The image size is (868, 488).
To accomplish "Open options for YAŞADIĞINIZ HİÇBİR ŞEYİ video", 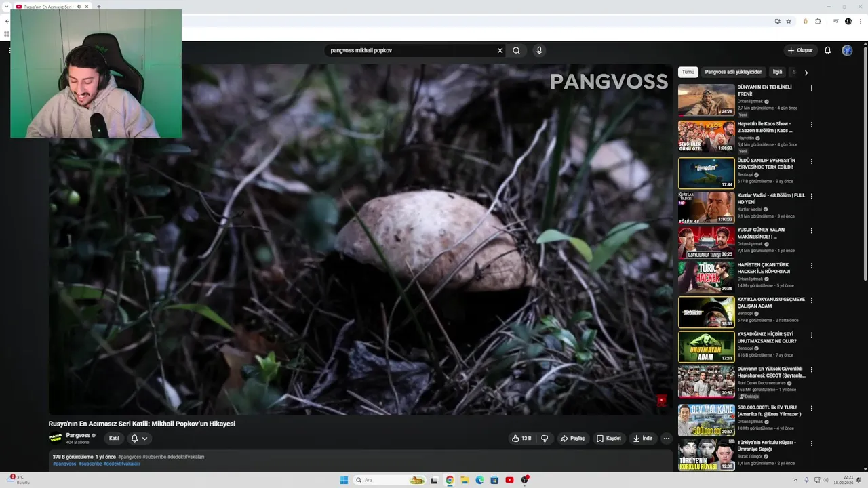I will tap(811, 335).
